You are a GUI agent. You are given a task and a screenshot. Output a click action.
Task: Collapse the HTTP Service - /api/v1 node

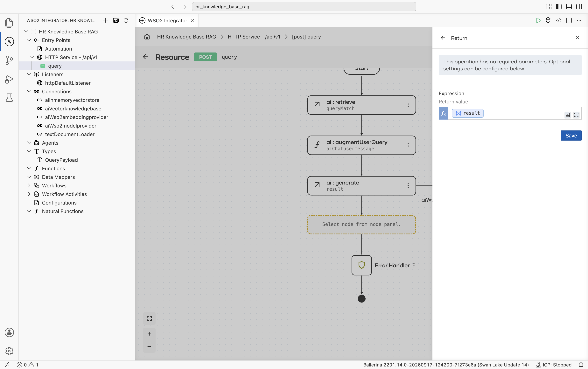pos(32,57)
